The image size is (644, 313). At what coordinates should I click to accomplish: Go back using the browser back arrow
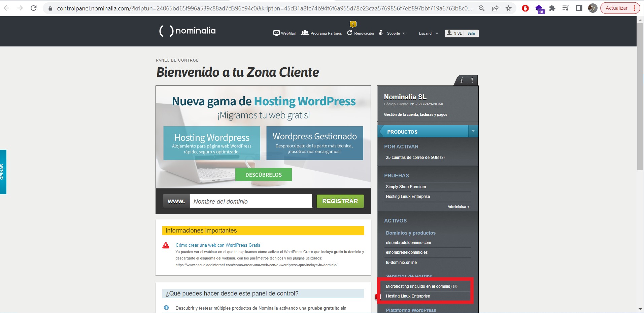6,8
